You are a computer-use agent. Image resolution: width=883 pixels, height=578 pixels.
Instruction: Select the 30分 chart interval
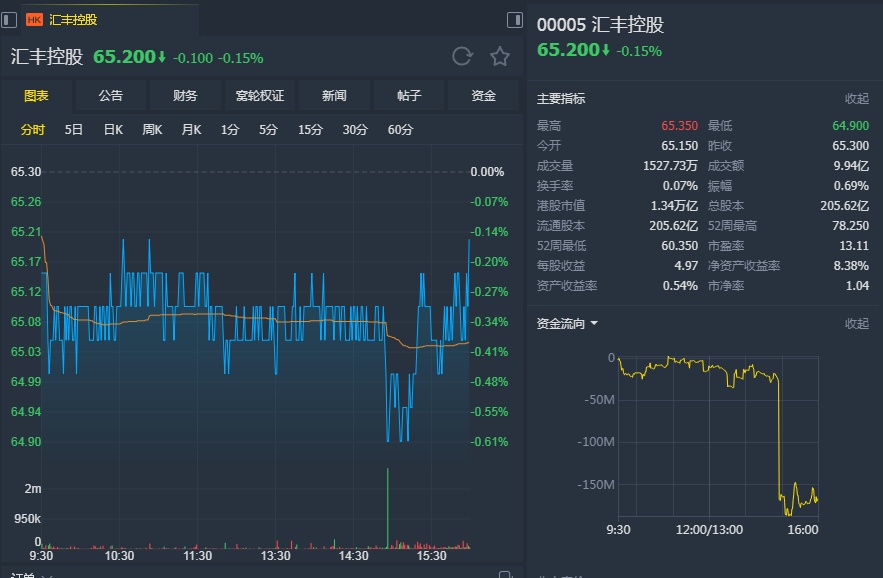pos(355,130)
